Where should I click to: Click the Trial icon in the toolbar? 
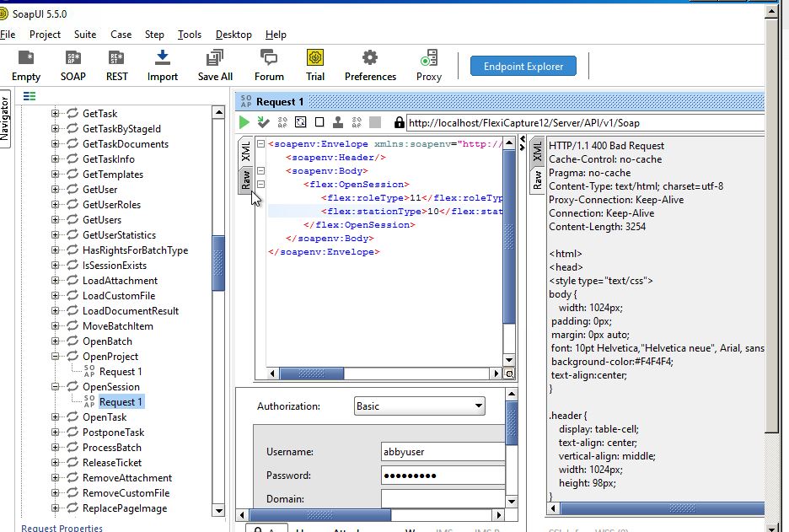pyautogui.click(x=314, y=63)
